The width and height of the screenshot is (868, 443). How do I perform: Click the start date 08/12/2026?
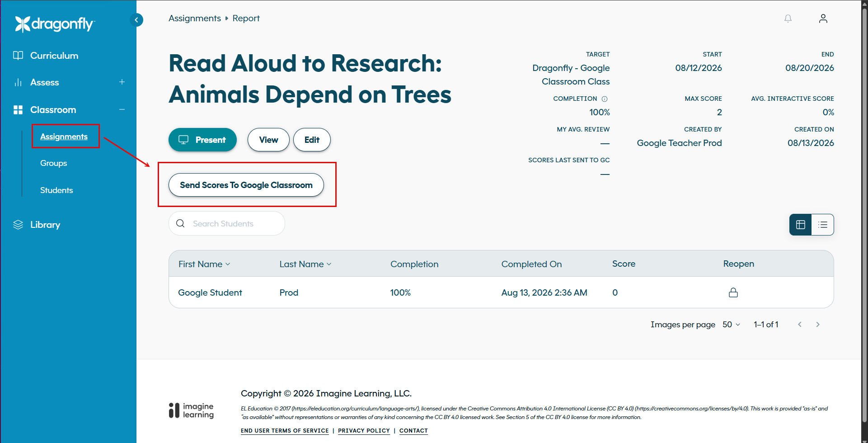click(699, 68)
